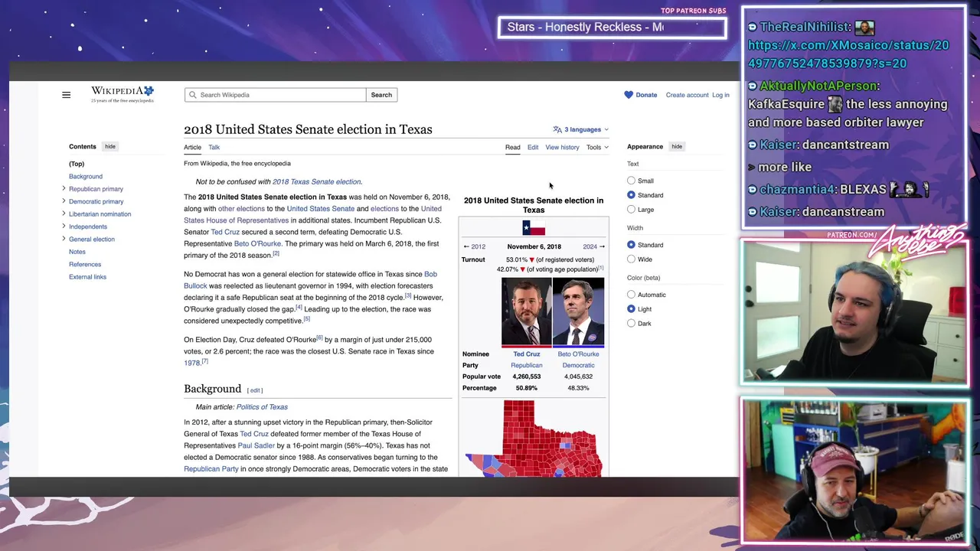Click the magnifier icon in search box
Viewport: 980px width, 551px height.
(x=193, y=95)
